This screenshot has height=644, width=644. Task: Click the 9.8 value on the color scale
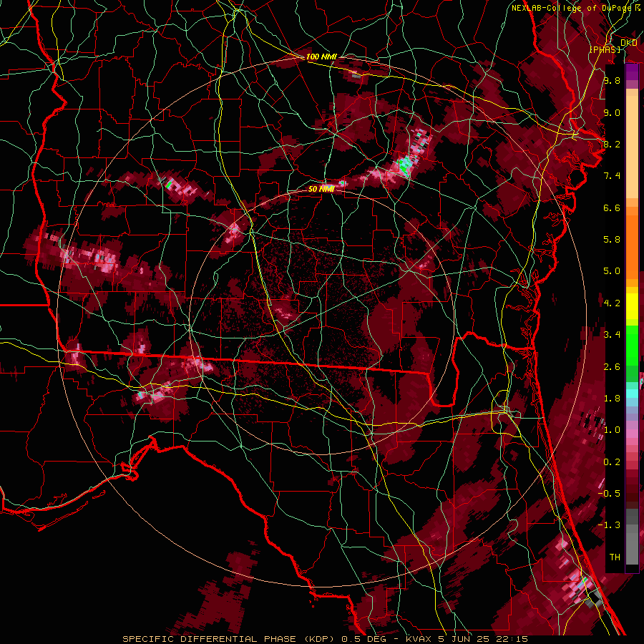612,80
